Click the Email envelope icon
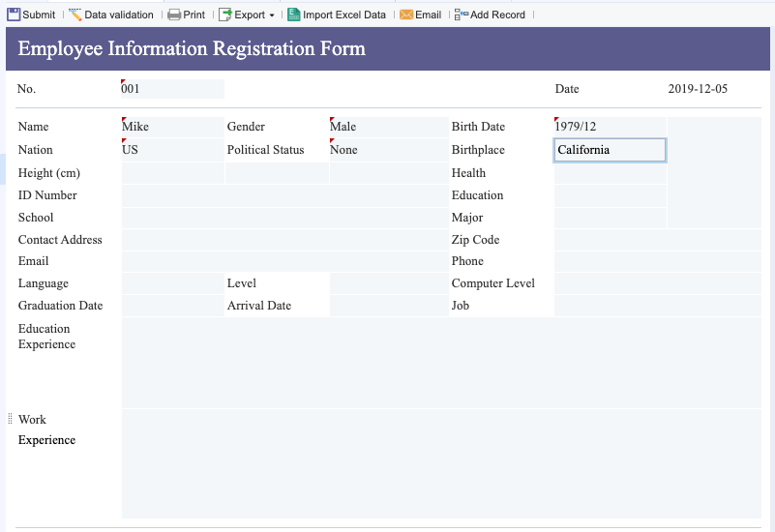The image size is (775, 532). [406, 15]
